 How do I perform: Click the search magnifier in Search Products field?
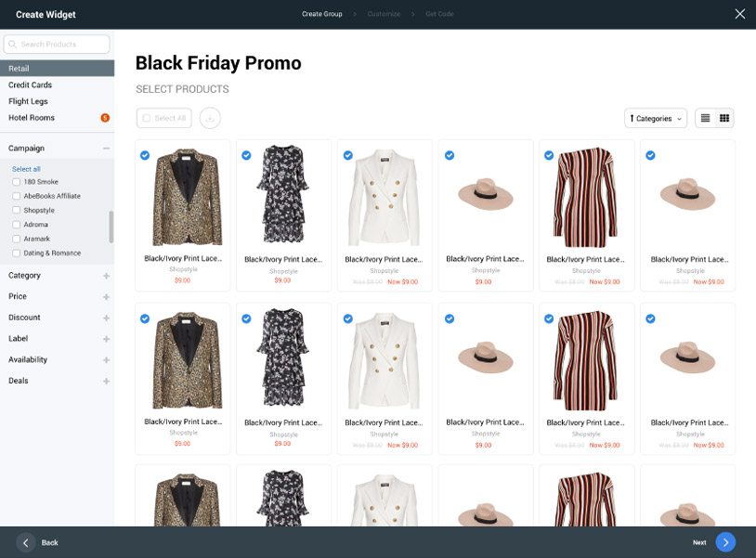point(13,44)
